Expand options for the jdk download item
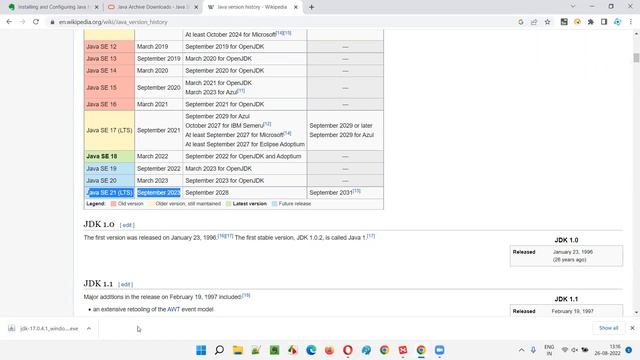 [x=89, y=329]
